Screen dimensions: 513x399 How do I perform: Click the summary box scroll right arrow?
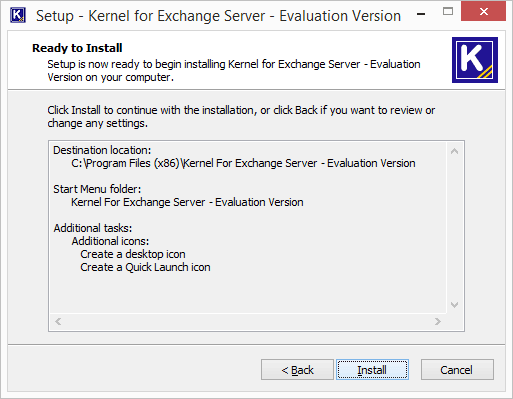click(x=438, y=321)
